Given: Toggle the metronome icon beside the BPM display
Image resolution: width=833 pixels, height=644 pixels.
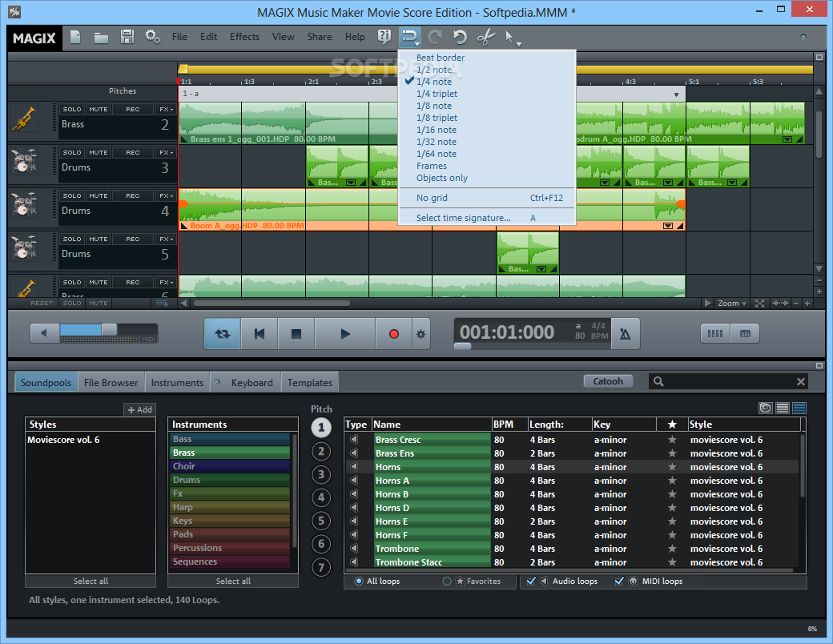Looking at the screenshot, I should [626, 334].
